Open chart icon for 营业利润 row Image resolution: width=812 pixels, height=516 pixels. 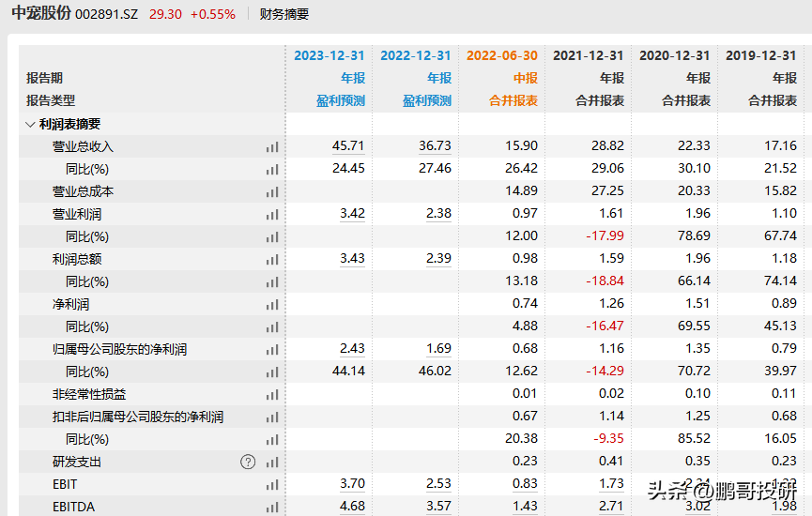click(272, 214)
